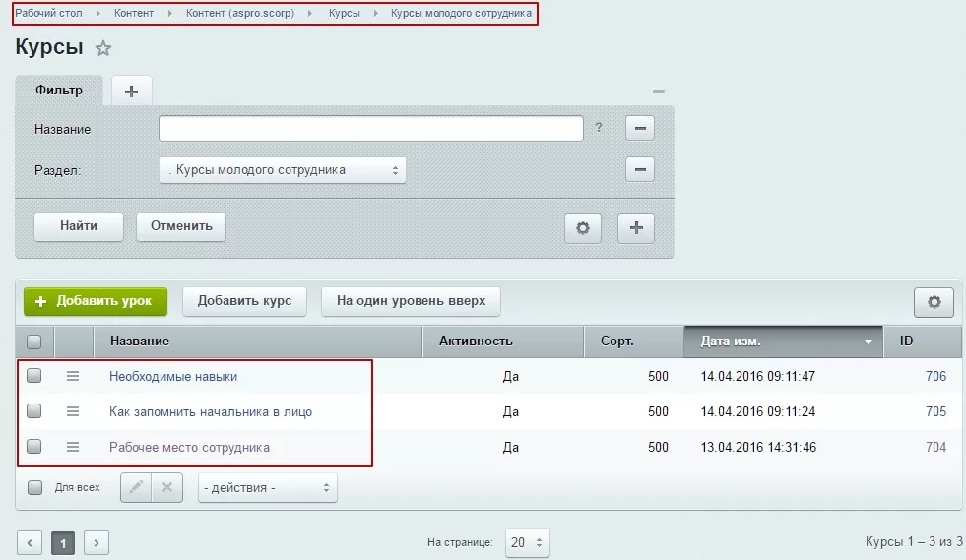
Task: Toggle the select-all checkbox in the table header
Action: [x=34, y=342]
